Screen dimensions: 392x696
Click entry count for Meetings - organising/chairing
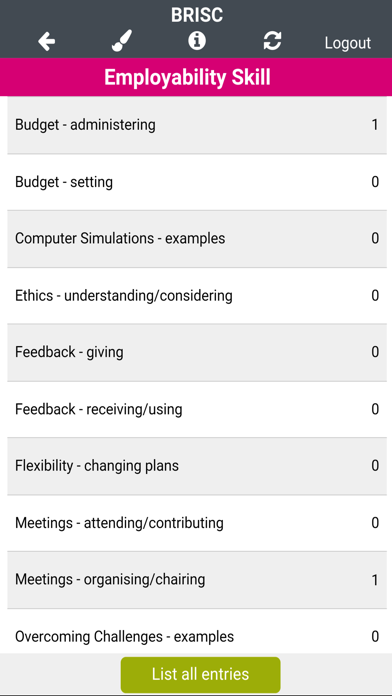tap(375, 580)
